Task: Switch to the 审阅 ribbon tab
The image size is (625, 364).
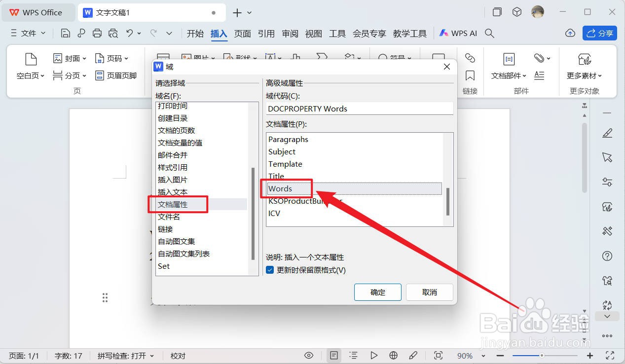Action: point(290,33)
